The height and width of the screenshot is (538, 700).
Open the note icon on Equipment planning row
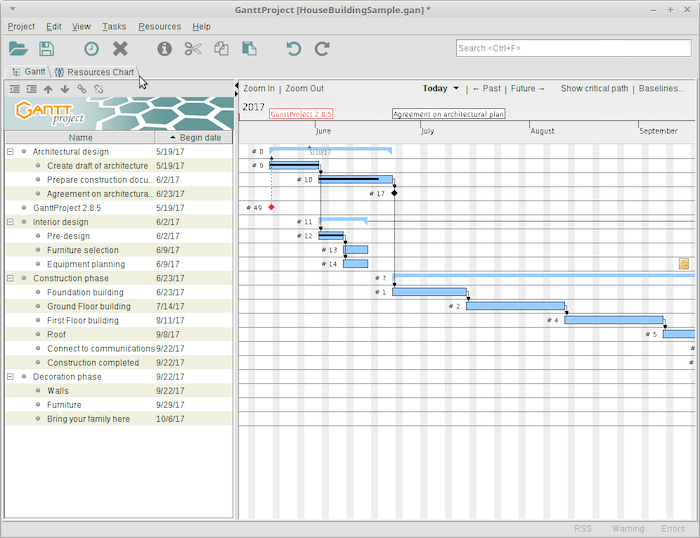tap(683, 264)
